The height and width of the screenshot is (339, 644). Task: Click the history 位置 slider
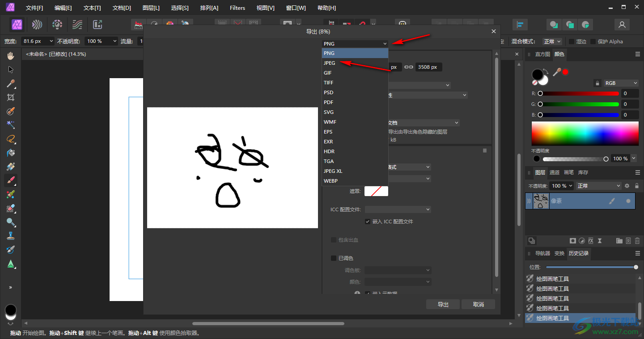(591, 267)
